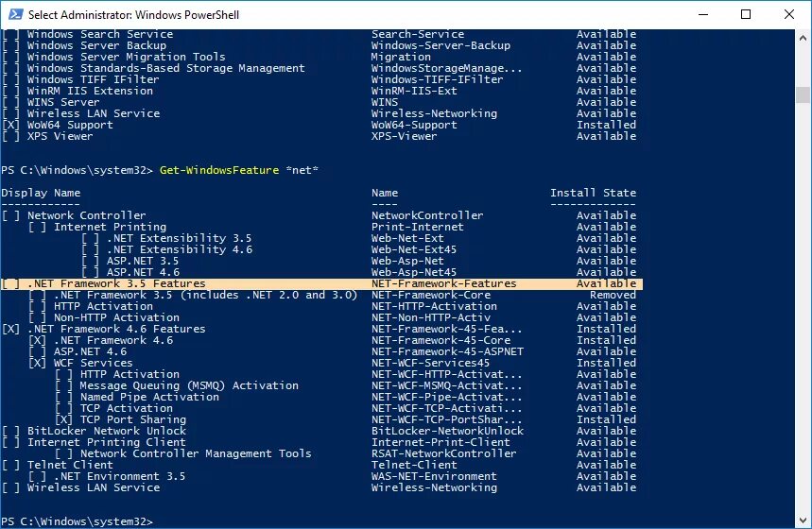The width and height of the screenshot is (812, 529).
Task: Click .NET Environment 3.5 text
Action: tap(120, 477)
